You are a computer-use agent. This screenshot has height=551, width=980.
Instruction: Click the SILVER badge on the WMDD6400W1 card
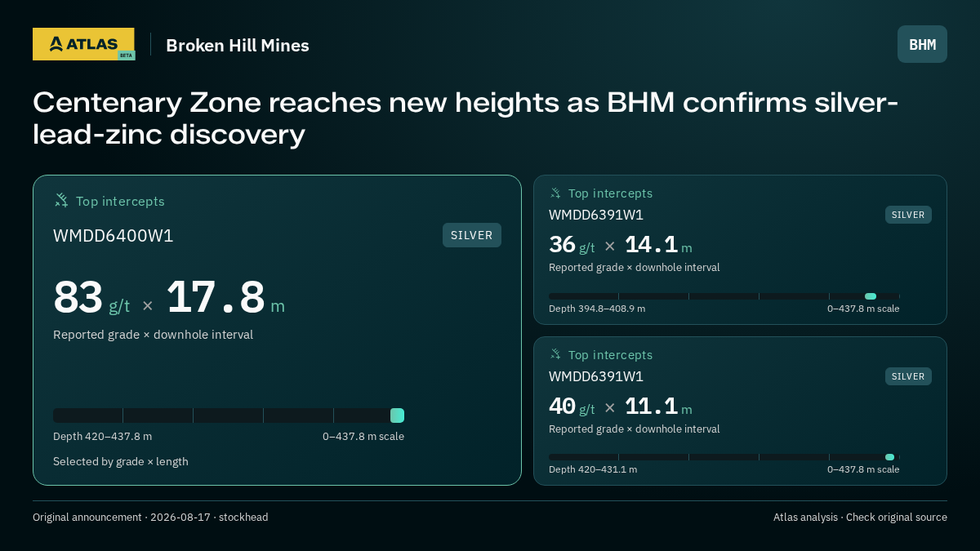point(472,235)
